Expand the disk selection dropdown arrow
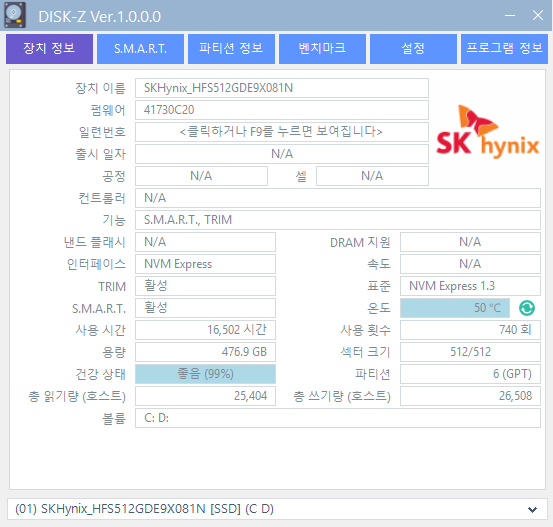Screen dimensions: 553x527 click(532, 509)
